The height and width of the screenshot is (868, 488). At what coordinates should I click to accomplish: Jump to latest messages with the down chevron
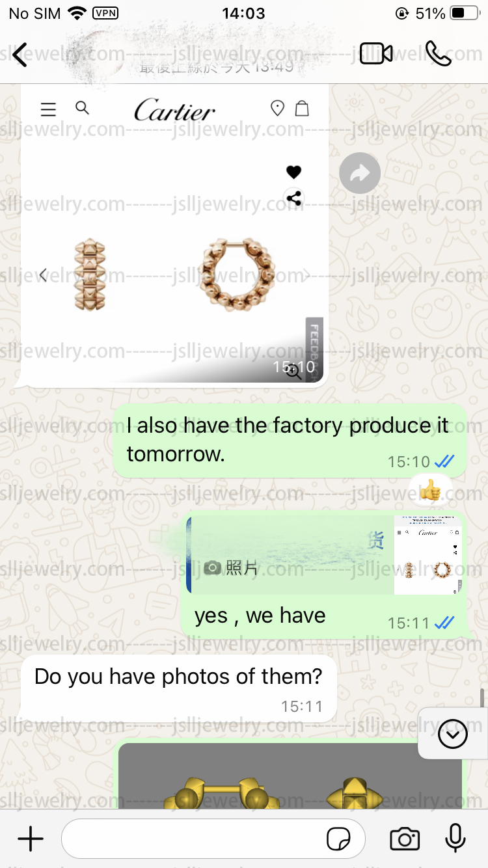(x=453, y=735)
